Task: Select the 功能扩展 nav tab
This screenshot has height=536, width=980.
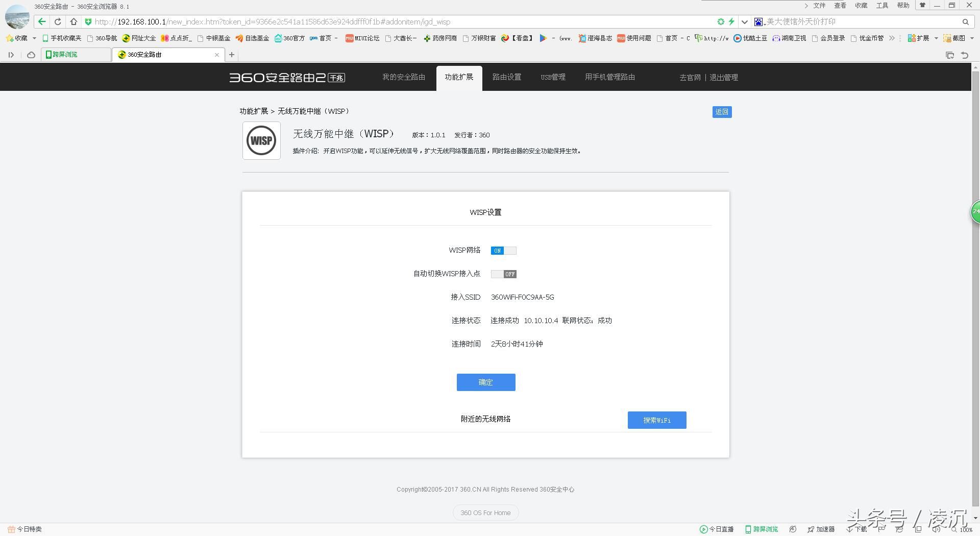Action: tap(459, 77)
